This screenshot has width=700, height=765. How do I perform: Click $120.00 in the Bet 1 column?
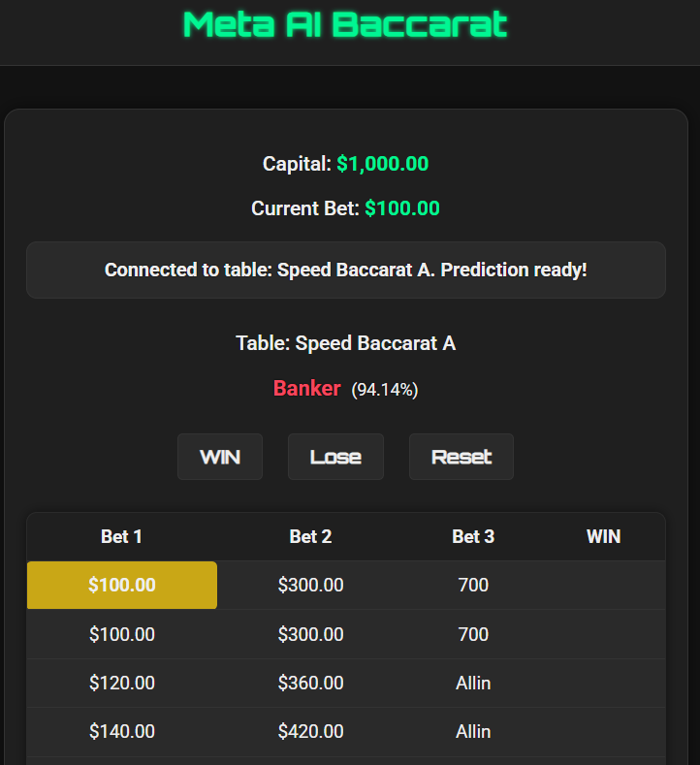[x=121, y=684]
